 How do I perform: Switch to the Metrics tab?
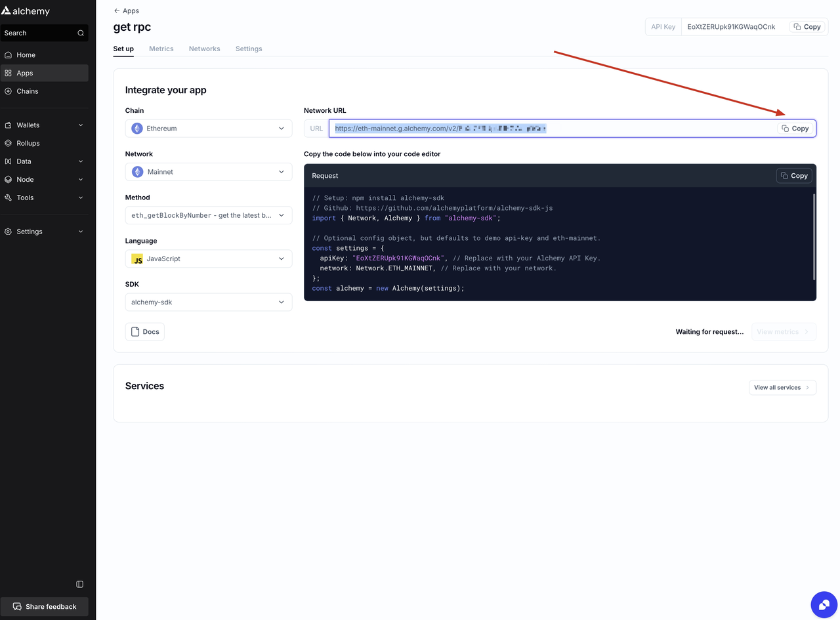click(161, 49)
